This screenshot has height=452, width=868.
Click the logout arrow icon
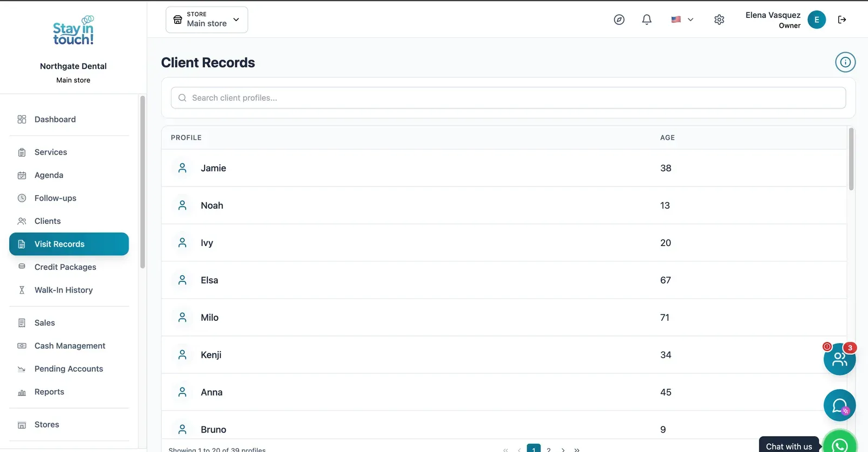click(842, 20)
